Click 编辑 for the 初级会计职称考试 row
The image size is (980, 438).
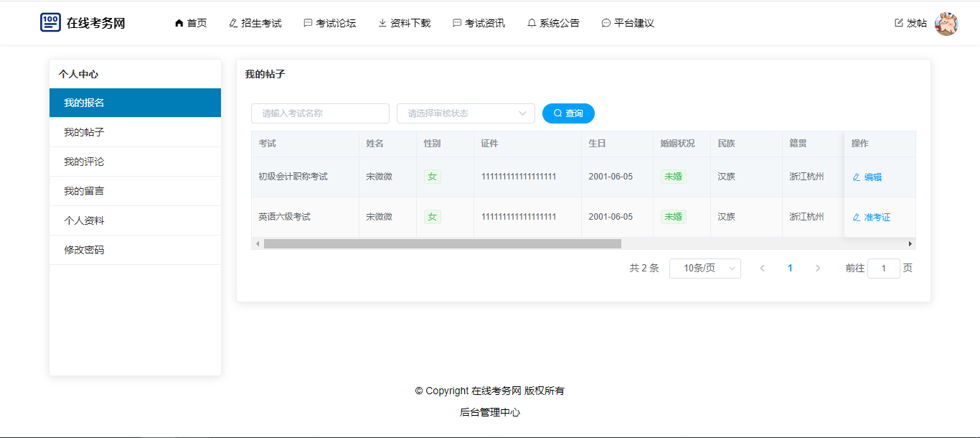(867, 177)
